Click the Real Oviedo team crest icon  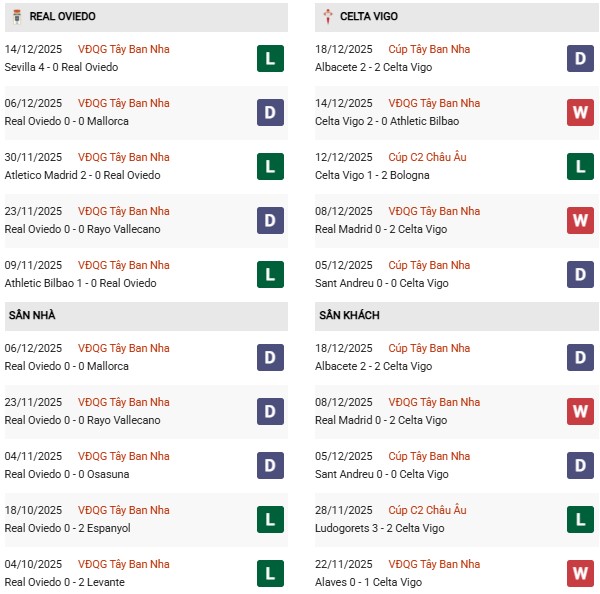click(x=15, y=17)
